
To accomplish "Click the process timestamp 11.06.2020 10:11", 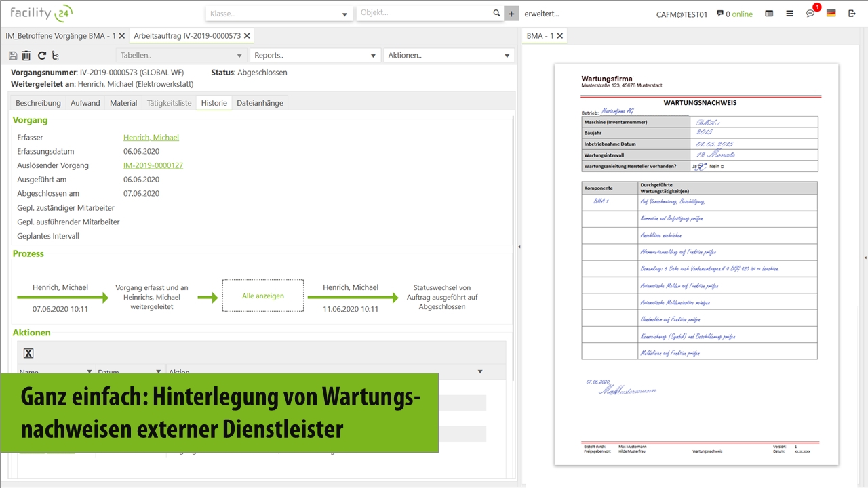I will click(351, 309).
